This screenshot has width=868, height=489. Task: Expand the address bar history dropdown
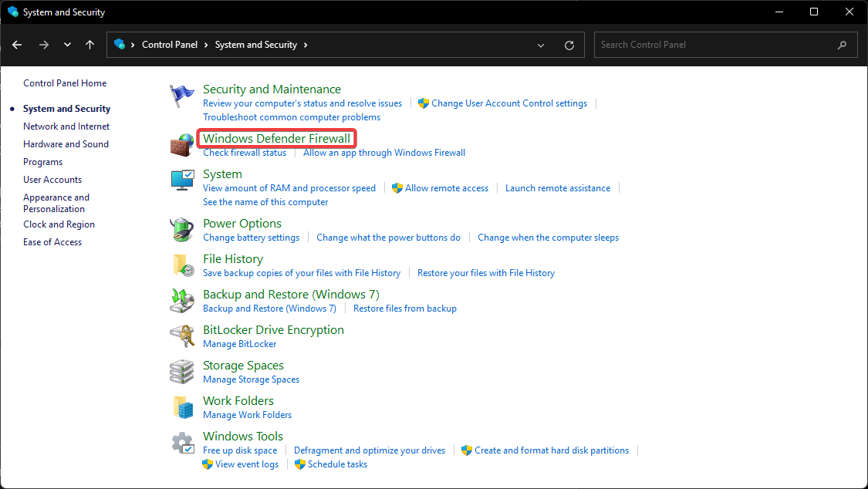pos(541,46)
